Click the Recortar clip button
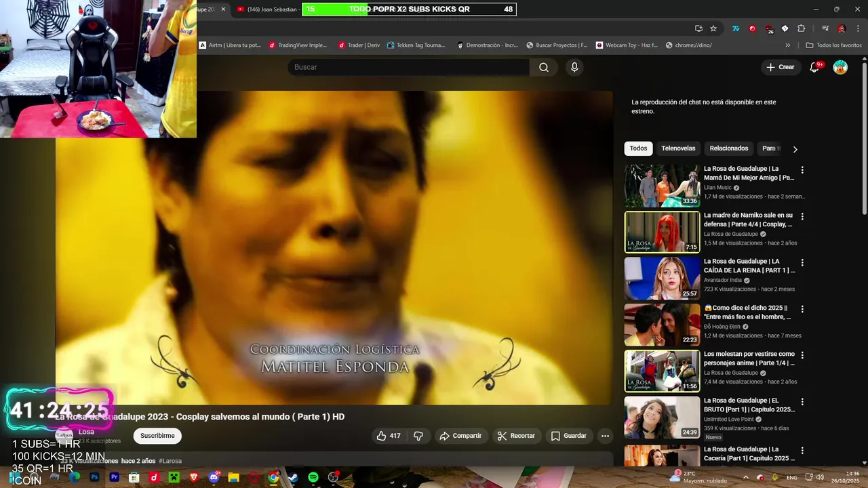 pos(516,436)
